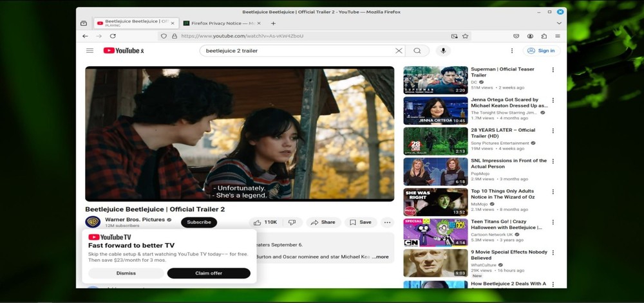The height and width of the screenshot is (303, 644).
Task: Bookmark this page with star icon
Action: (x=465, y=36)
